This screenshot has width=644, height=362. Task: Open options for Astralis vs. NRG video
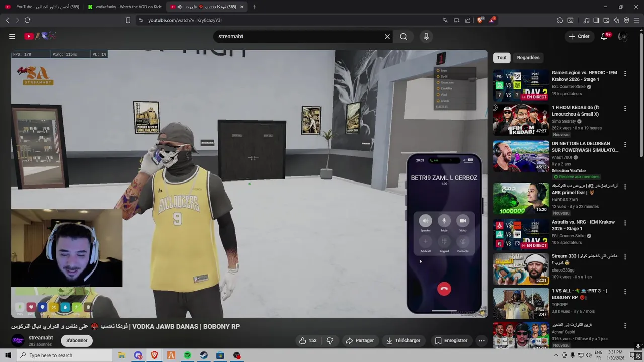[625, 223]
